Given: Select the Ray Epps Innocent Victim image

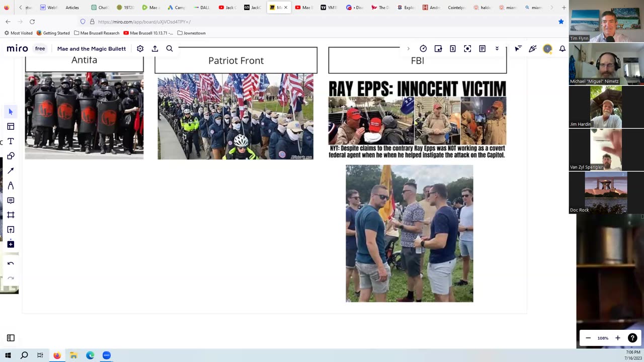Looking at the screenshot, I should pos(417,120).
